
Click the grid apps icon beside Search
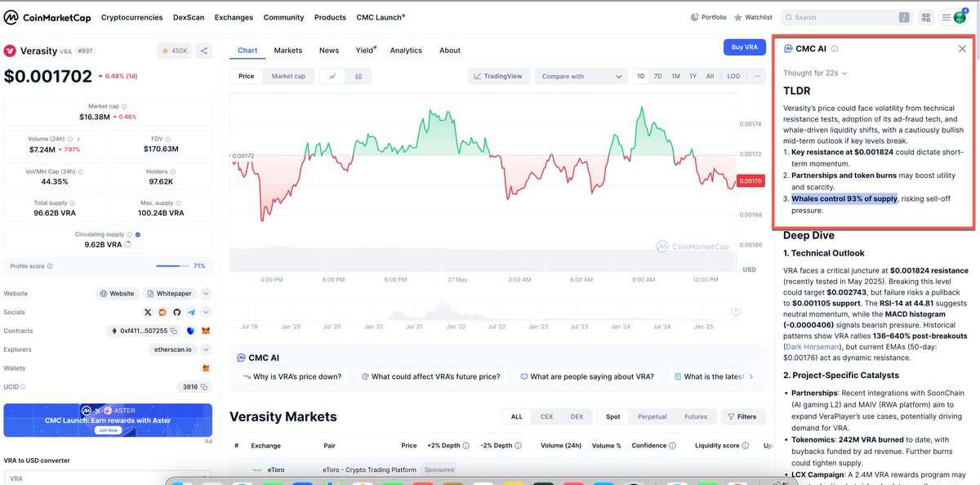point(926,16)
